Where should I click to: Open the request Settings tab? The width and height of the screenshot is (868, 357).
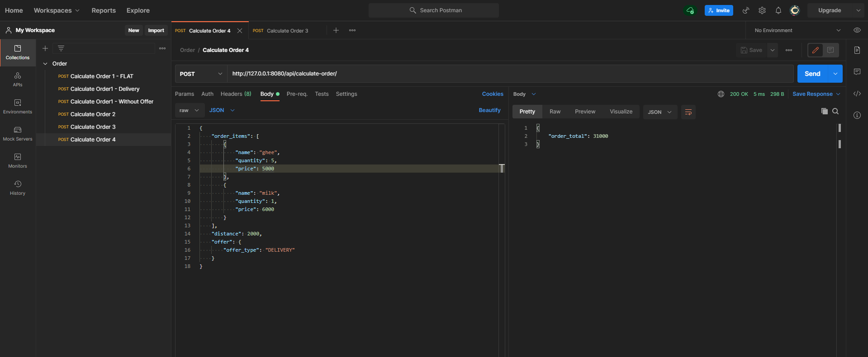click(x=346, y=94)
